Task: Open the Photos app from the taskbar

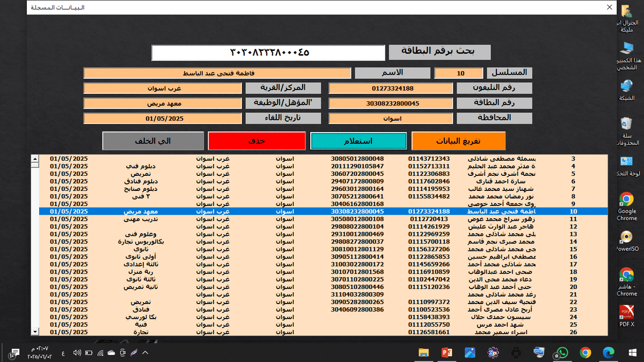Action: point(470,353)
